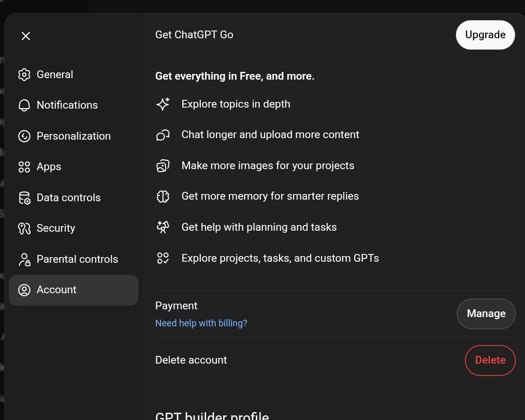Click the Notifications bell icon
Image resolution: width=525 pixels, height=420 pixels.
point(24,105)
